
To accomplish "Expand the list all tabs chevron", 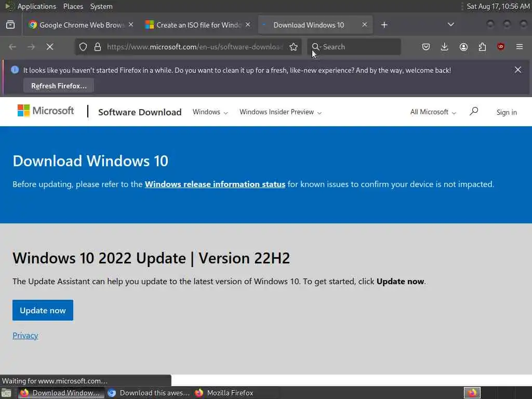I will [450, 24].
